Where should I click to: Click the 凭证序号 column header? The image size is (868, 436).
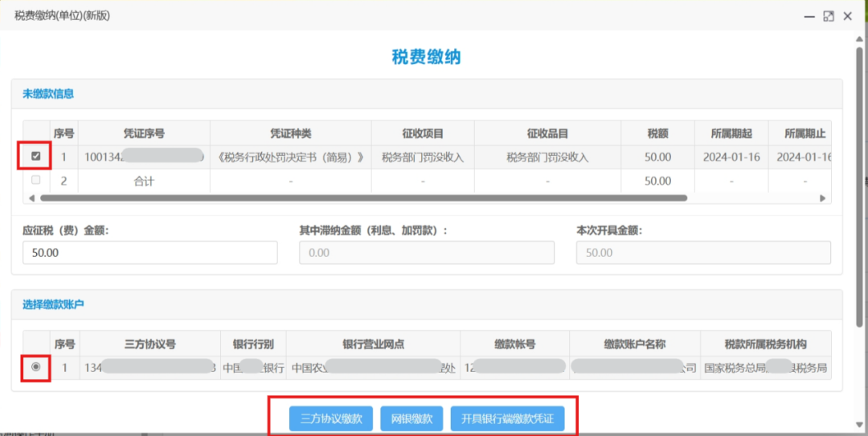pyautogui.click(x=144, y=133)
